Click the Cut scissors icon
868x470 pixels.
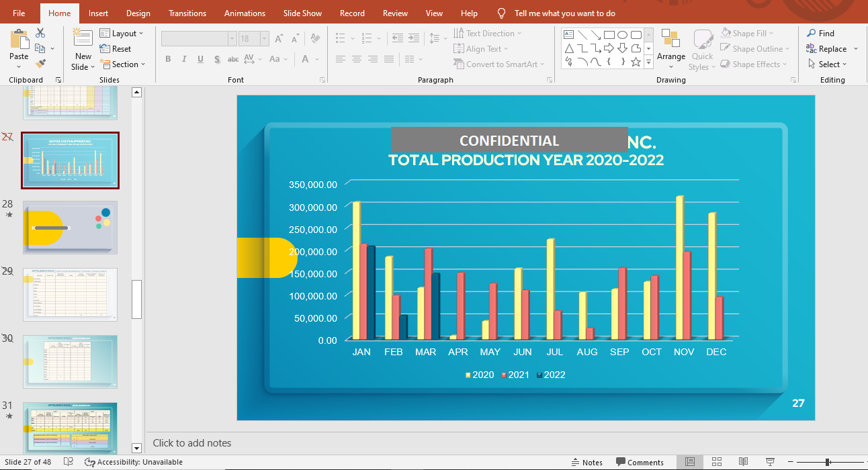pos(40,33)
